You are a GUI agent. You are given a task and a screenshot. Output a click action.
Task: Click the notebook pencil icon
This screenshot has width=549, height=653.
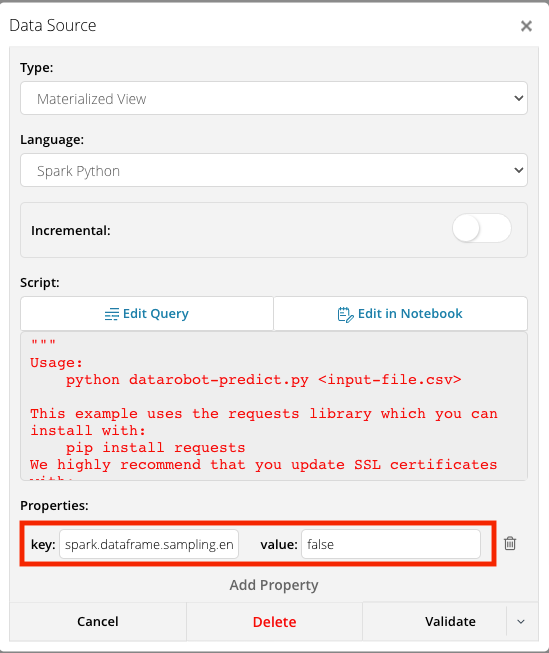point(345,314)
